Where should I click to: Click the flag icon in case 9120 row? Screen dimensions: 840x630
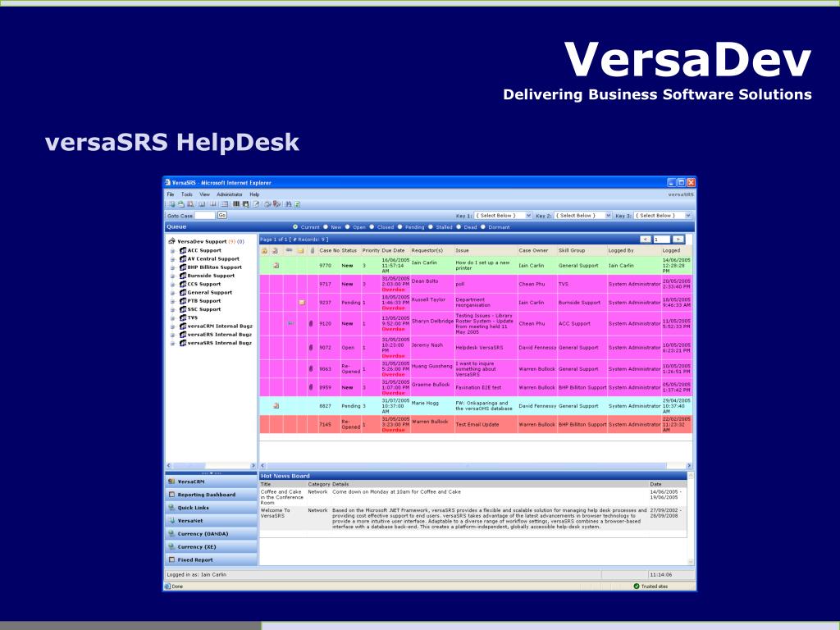tap(290, 323)
